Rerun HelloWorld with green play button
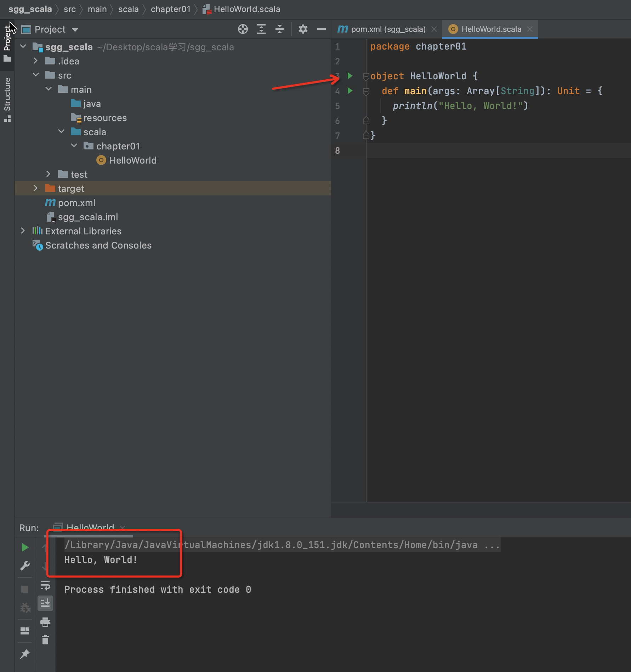 pos(25,547)
